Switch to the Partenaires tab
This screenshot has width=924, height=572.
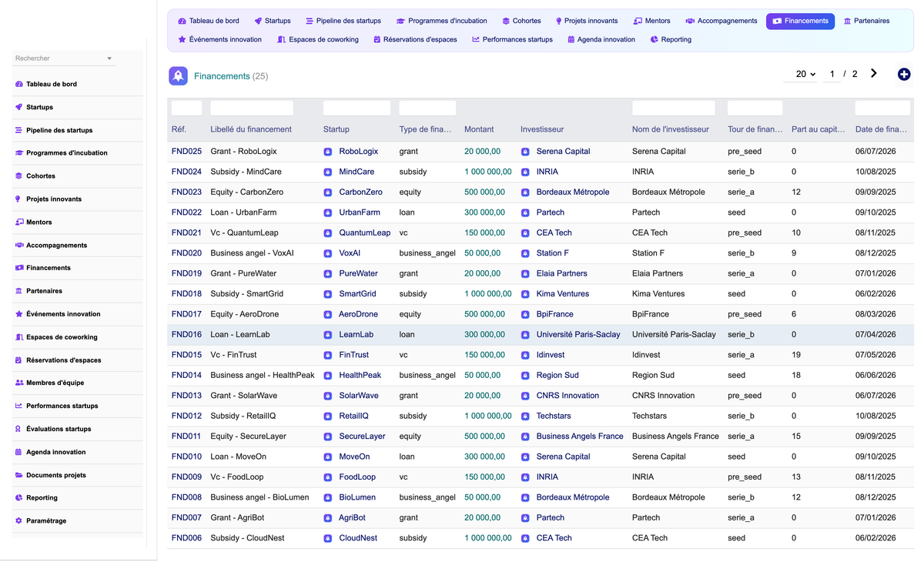[x=866, y=21]
